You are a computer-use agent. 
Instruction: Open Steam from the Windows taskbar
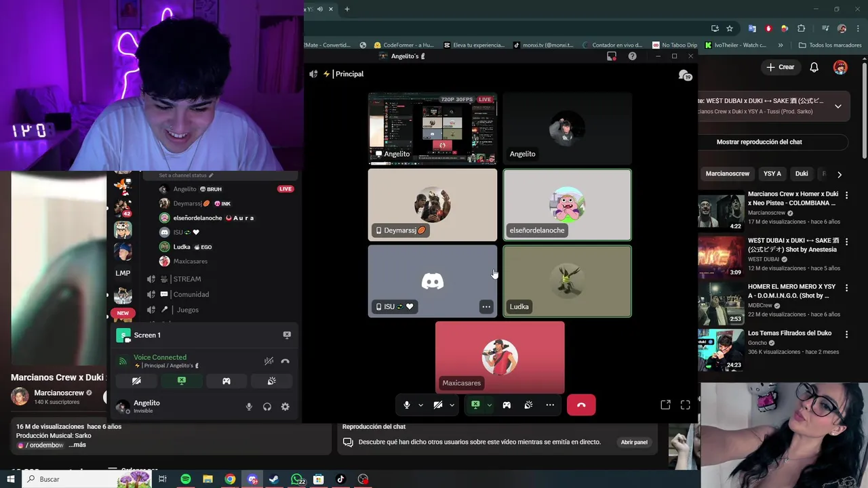tap(274, 479)
